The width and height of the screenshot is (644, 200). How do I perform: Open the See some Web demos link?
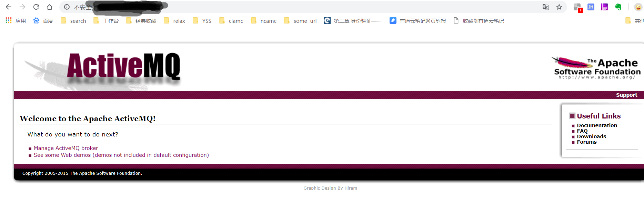(121, 155)
